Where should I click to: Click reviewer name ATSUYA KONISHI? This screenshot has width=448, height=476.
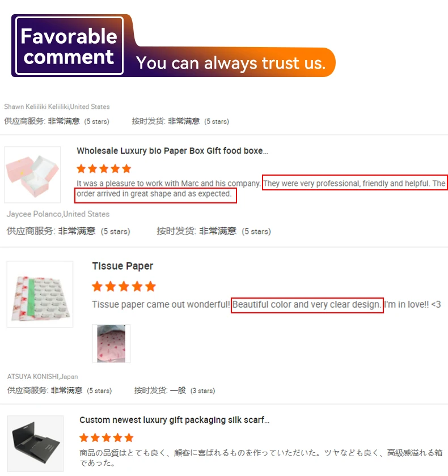click(x=43, y=376)
